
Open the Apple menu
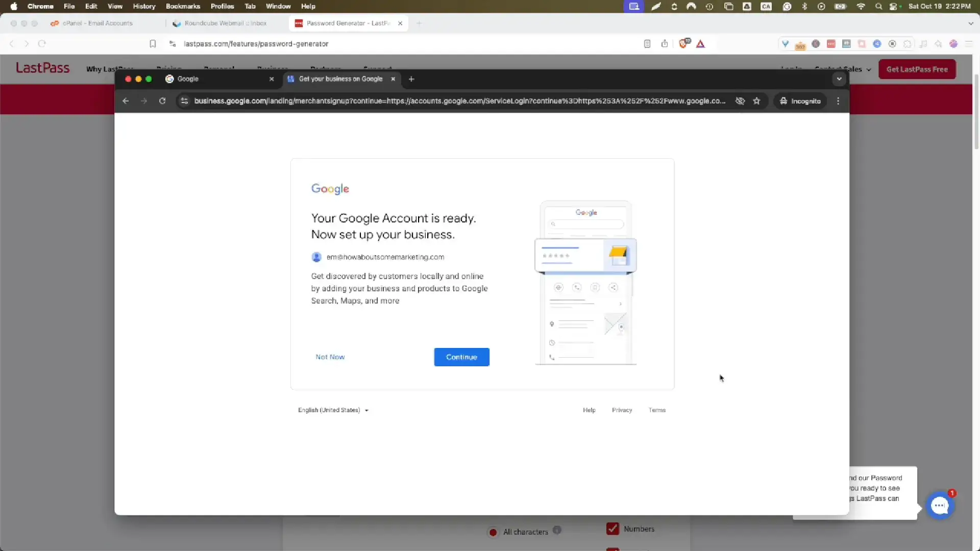[14, 6]
